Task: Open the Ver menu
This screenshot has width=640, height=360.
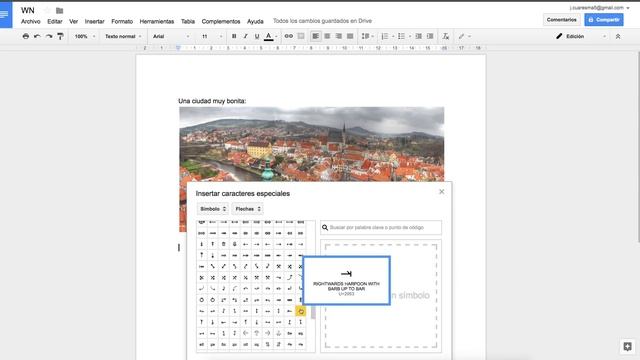Action: click(73, 21)
